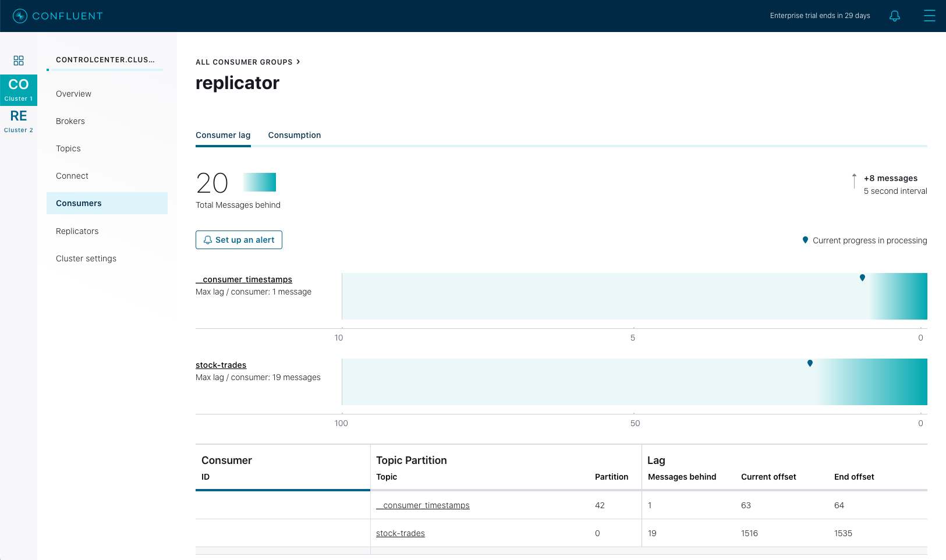Click end offset 1535
946x560 pixels.
coord(843,533)
